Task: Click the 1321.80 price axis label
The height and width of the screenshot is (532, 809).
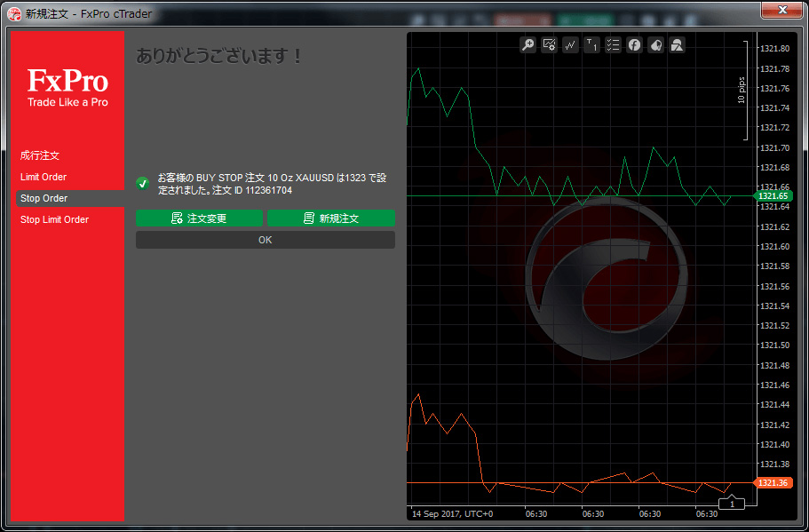Action: pos(774,49)
